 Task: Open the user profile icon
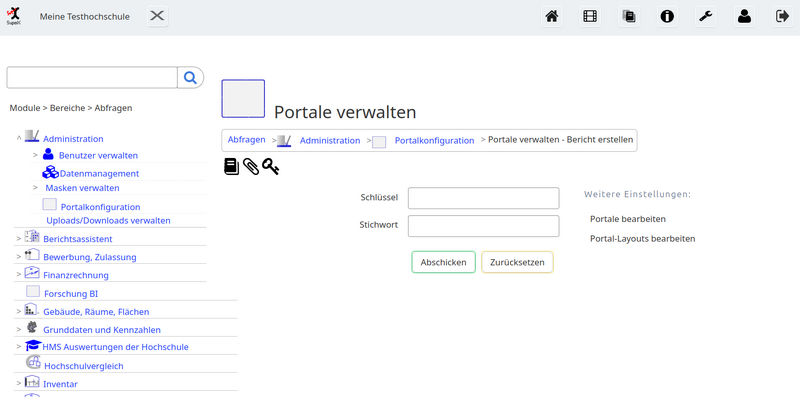tap(744, 16)
